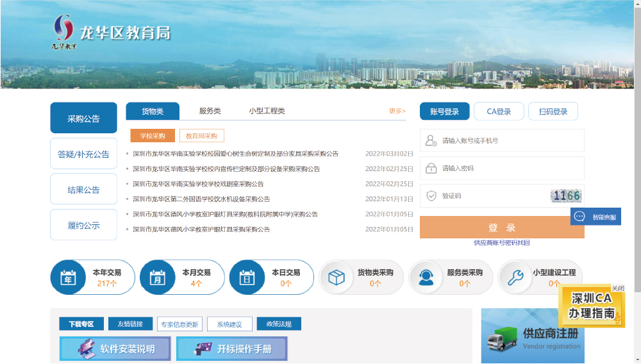
Task: Open the 智能客服 chat bubble icon
Action: (579, 217)
